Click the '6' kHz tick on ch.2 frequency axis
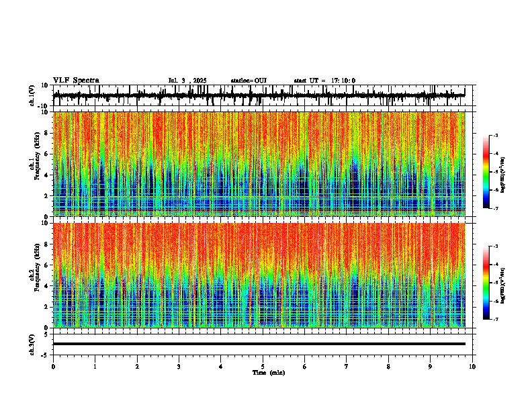 point(46,265)
